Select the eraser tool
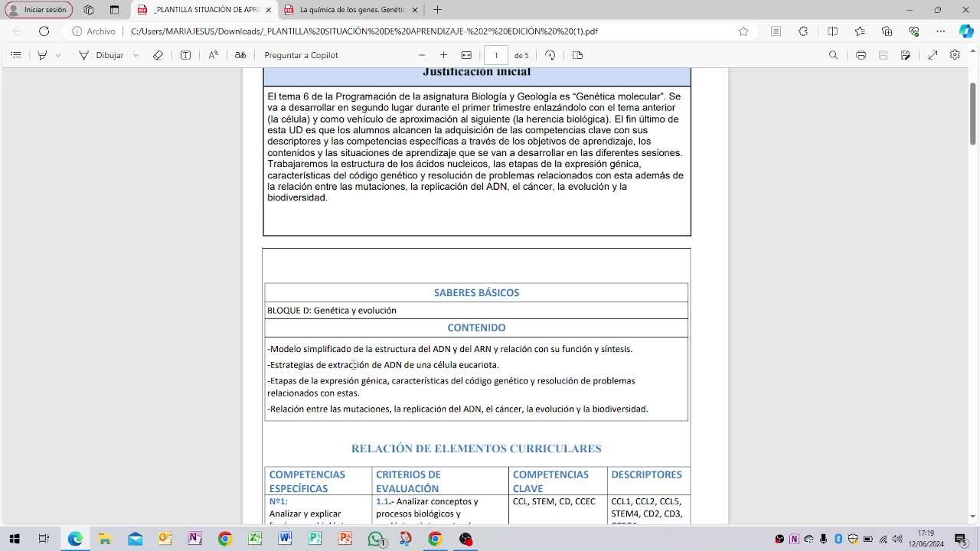Image resolution: width=980 pixels, height=551 pixels. 158,55
